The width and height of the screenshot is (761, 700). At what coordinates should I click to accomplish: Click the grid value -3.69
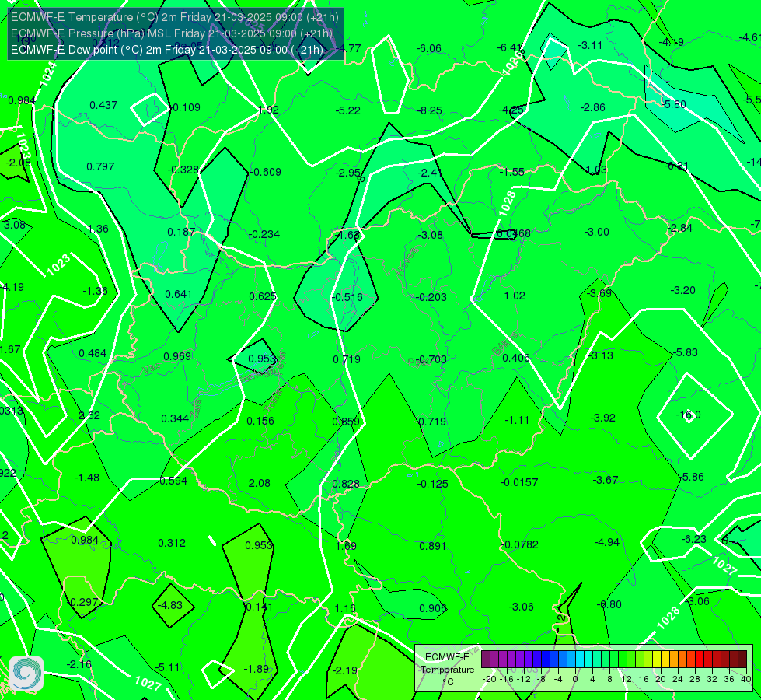point(599,293)
